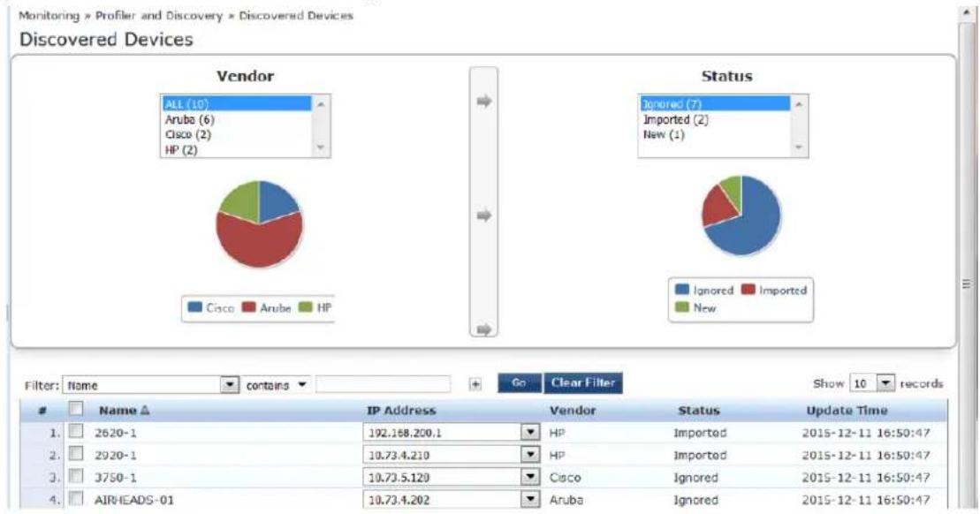Image resolution: width=980 pixels, height=514 pixels.
Task: Open Monitoring breadcrumb link
Action: (49, 16)
